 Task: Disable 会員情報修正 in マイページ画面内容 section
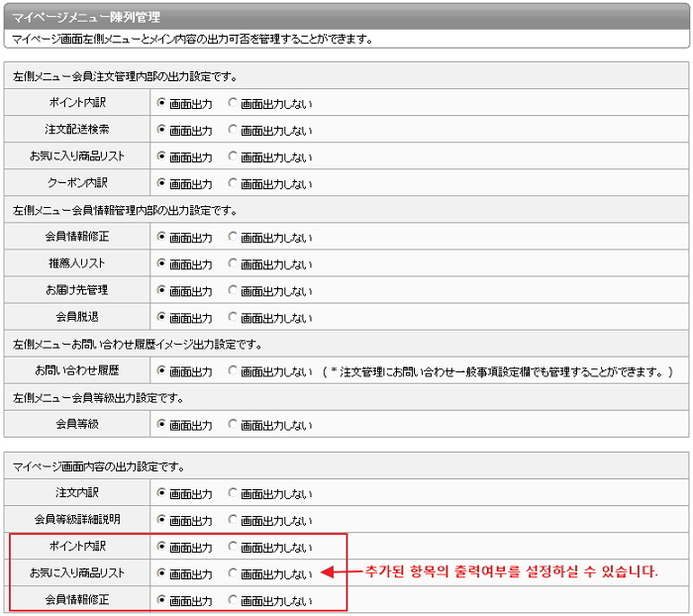[x=234, y=599]
